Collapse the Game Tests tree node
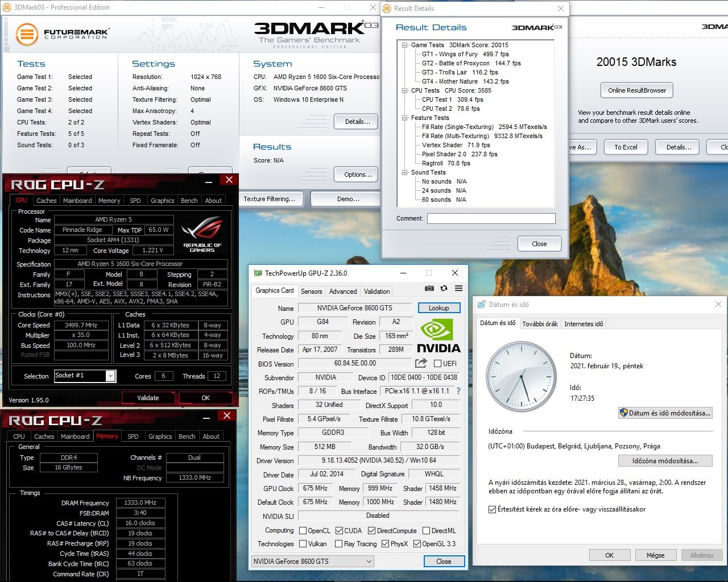 (x=405, y=45)
